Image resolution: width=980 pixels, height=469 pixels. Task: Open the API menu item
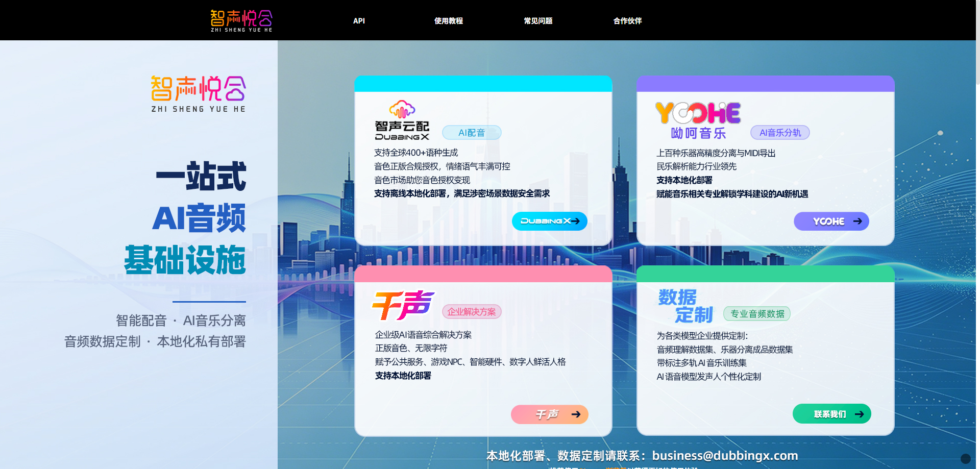359,21
